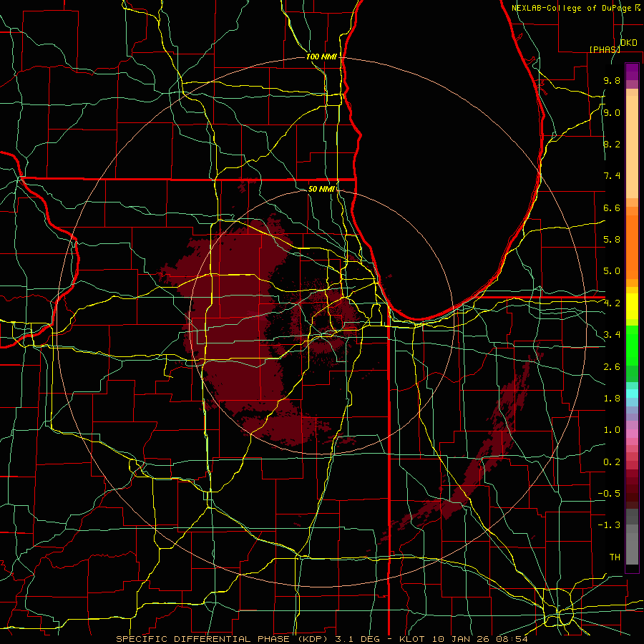
Task: Select the 3.4 scale value label
Action: 612,334
